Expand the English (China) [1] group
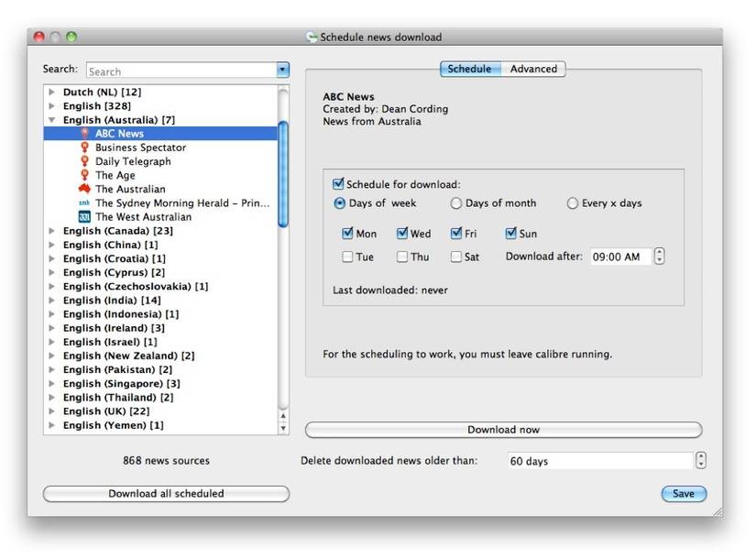Screen dimensions: 756x558 (x=51, y=245)
